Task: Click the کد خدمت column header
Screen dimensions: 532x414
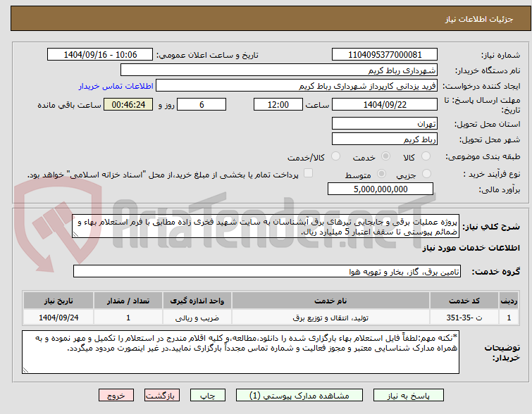Action: pyautogui.click(x=464, y=301)
